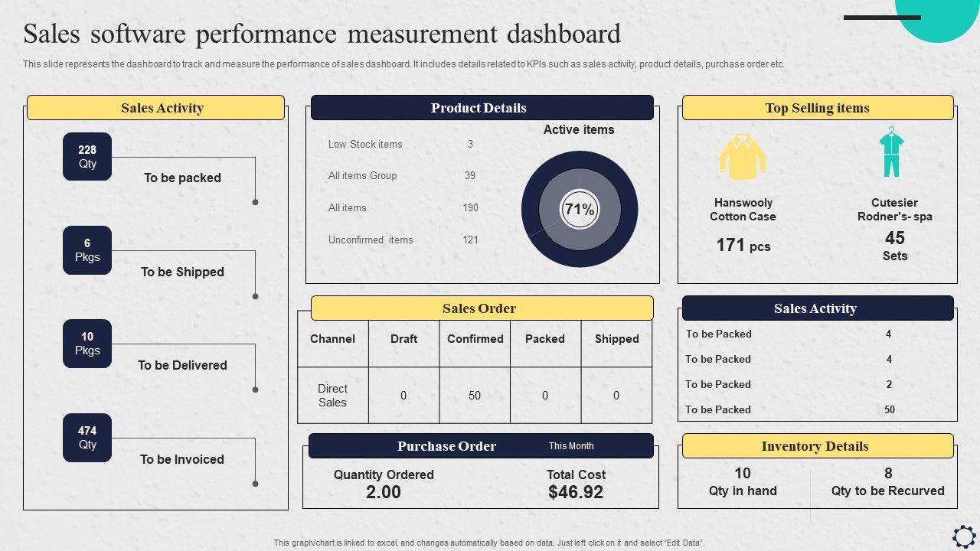Click the Qty to be Recurved label
Screen dimensions: 980x551
tap(888, 491)
